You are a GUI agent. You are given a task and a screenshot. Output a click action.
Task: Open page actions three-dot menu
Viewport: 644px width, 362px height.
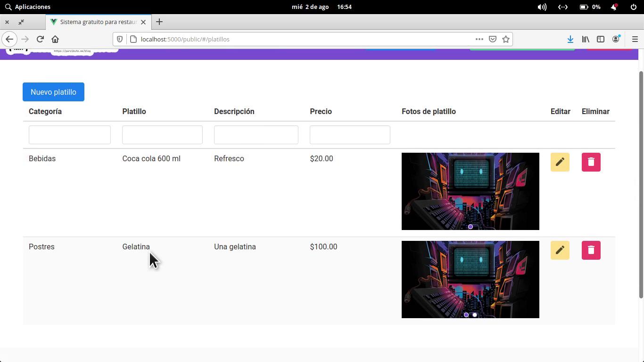click(x=479, y=39)
